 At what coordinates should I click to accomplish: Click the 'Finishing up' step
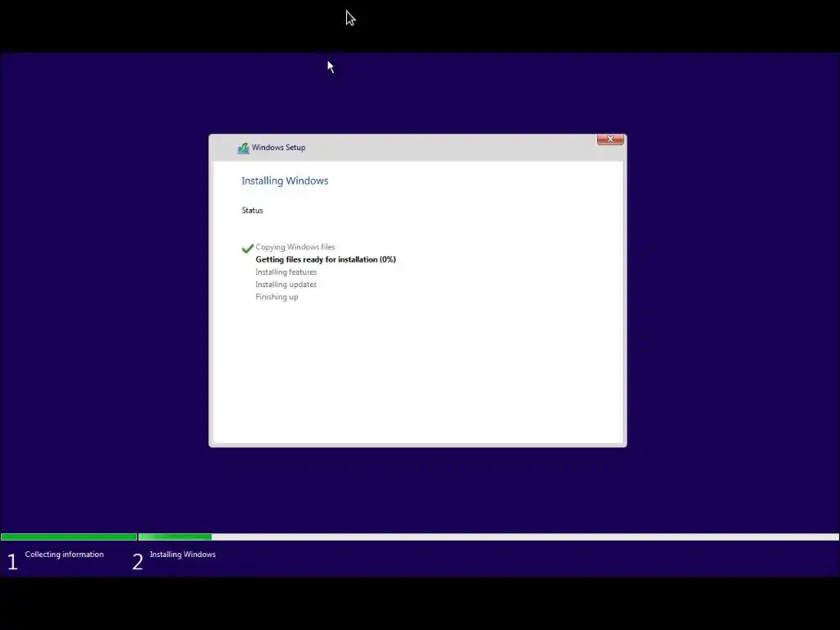point(277,297)
